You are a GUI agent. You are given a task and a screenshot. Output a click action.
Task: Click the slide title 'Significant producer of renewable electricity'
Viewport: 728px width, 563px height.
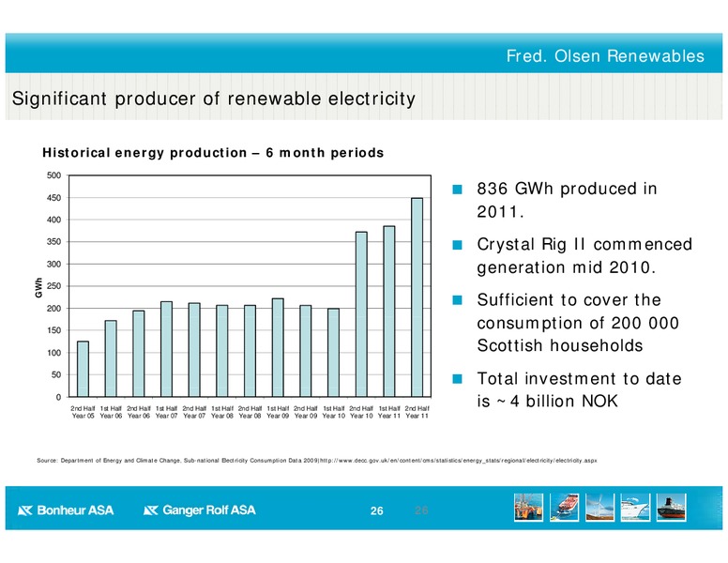pyautogui.click(x=214, y=99)
